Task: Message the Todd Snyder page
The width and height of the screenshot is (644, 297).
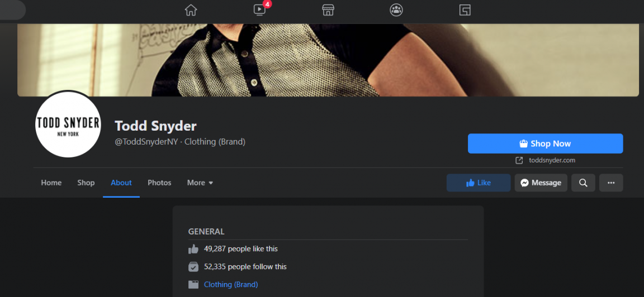Action: point(541,183)
